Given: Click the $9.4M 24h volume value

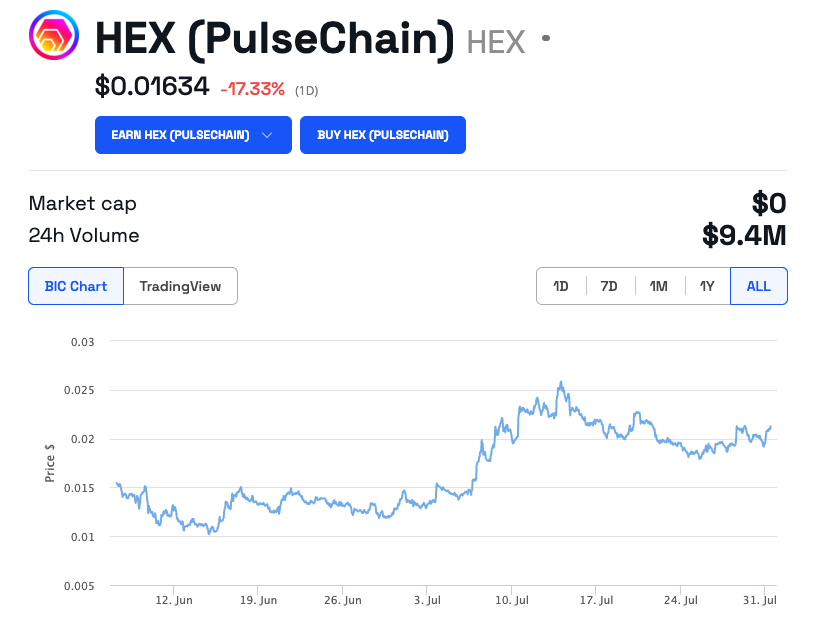Looking at the screenshot, I should tap(744, 235).
